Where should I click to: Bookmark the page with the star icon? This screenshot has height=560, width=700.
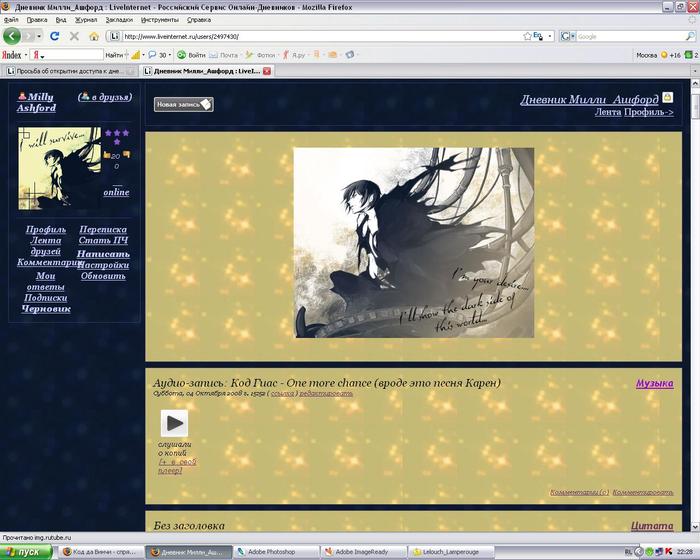click(527, 36)
